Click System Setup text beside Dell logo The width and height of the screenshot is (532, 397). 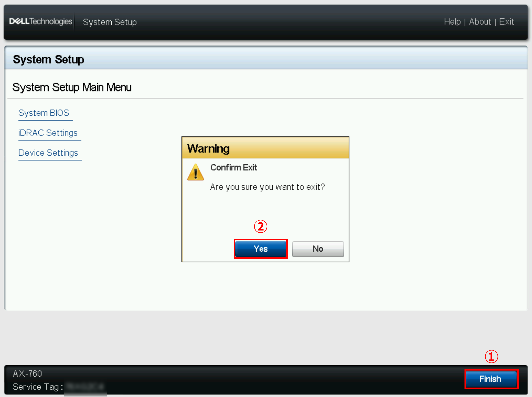tap(110, 22)
